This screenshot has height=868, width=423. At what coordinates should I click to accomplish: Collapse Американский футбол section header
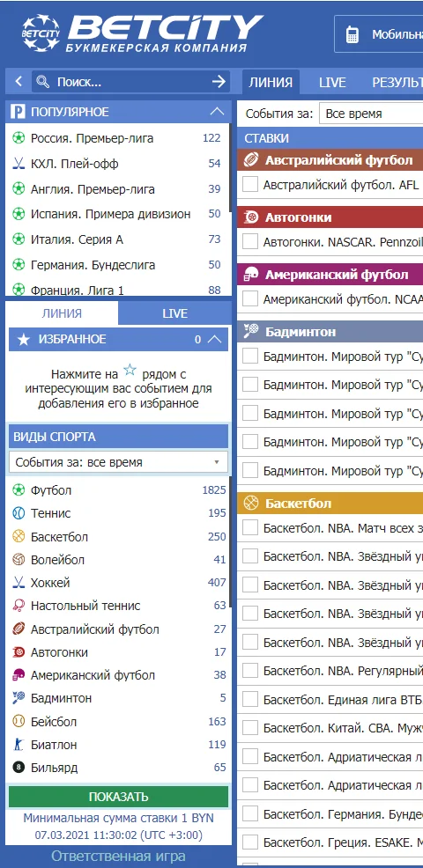coord(330,275)
